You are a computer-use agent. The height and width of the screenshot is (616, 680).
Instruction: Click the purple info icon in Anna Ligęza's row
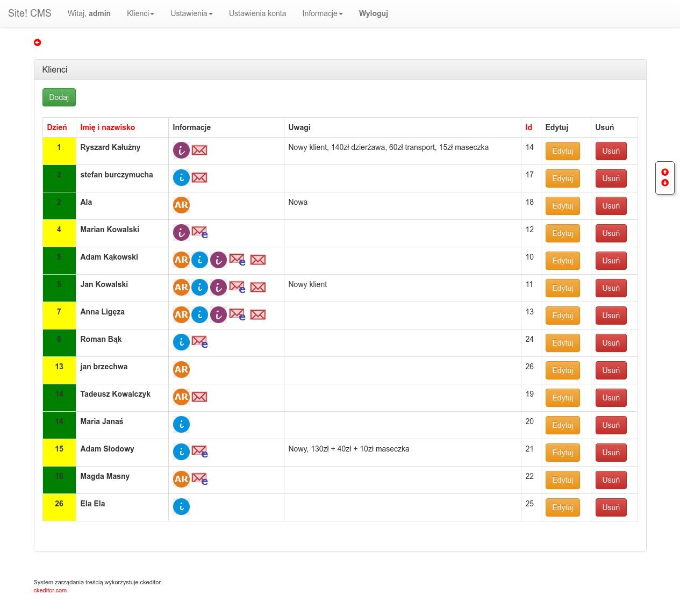pyautogui.click(x=218, y=315)
